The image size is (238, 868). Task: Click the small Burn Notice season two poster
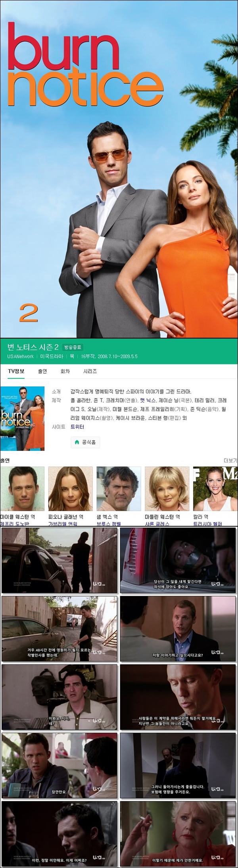(x=22, y=418)
